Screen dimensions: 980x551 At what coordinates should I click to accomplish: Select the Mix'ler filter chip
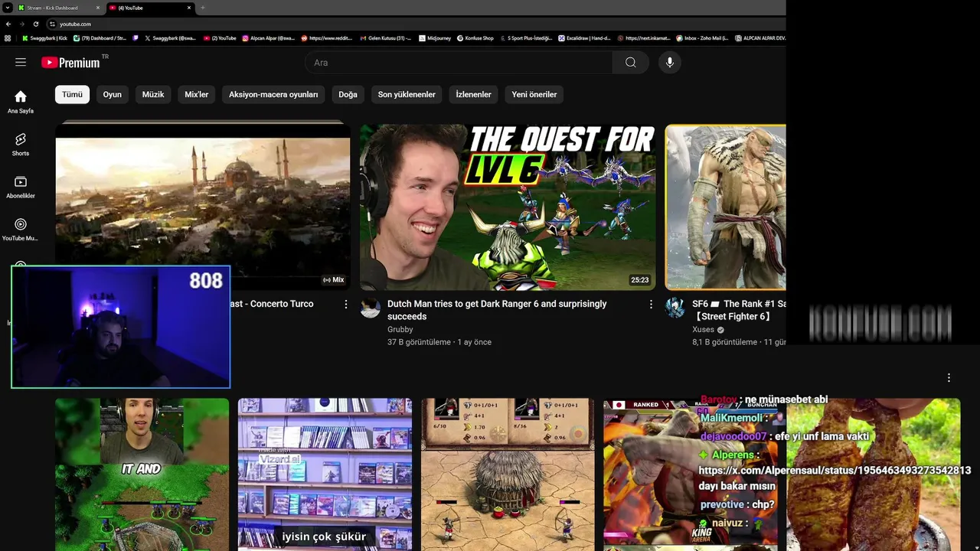(197, 94)
